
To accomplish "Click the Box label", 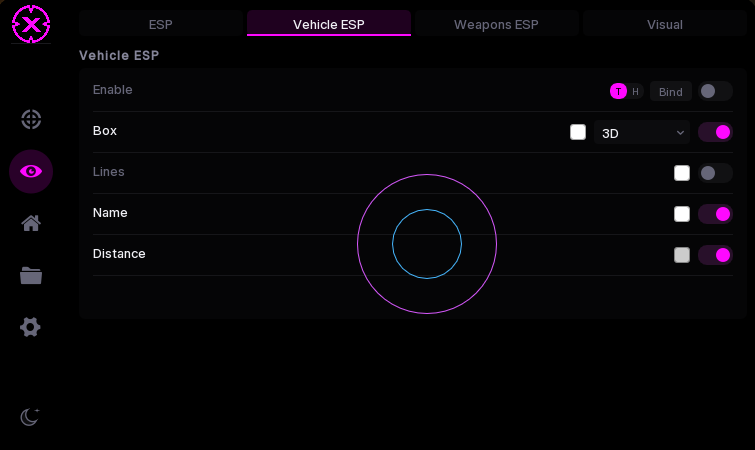I will 105,131.
